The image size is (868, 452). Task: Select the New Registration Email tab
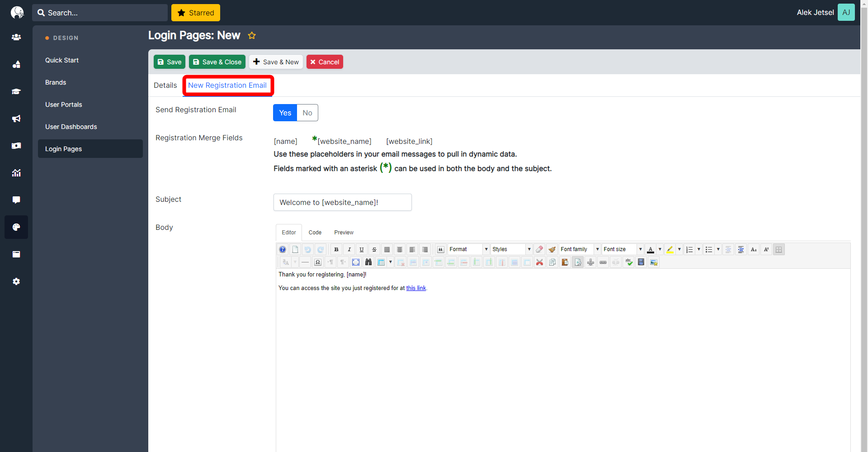(227, 85)
